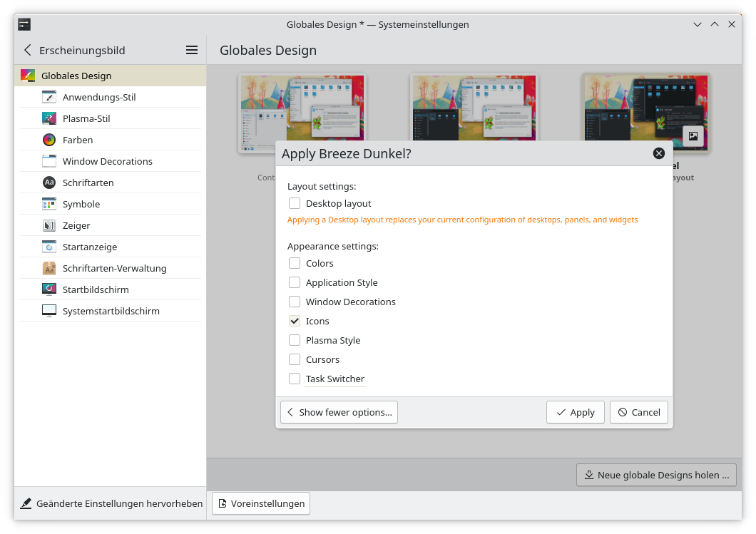Click the Anwendungs-Stil brush icon
This screenshot has height=534, width=756.
tap(49, 97)
